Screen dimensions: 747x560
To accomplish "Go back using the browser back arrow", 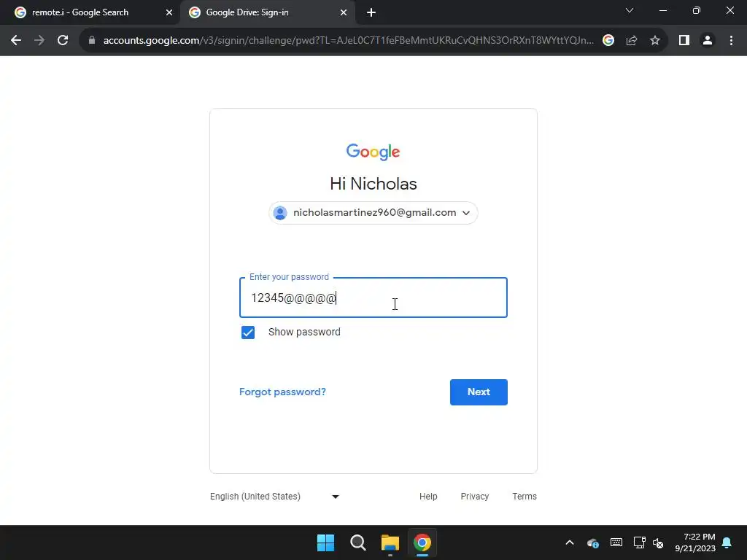I will pyautogui.click(x=16, y=41).
